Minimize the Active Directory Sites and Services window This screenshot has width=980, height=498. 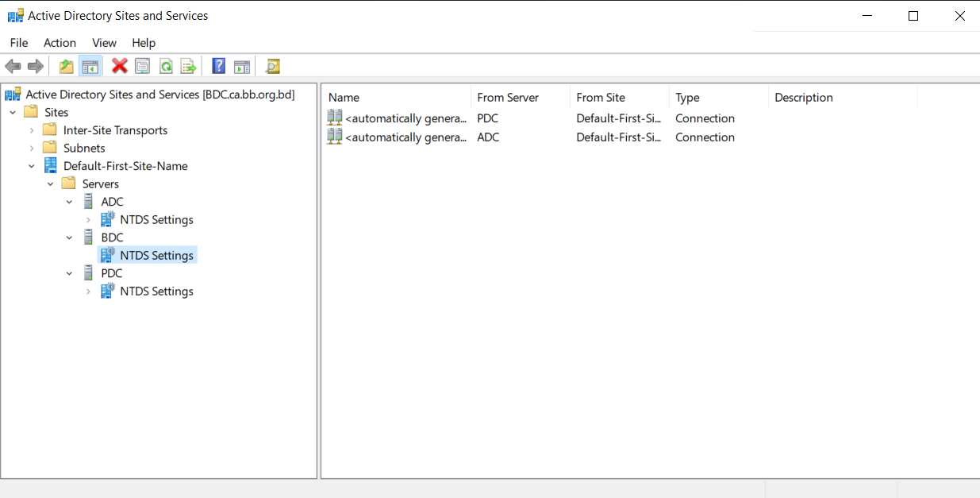(x=867, y=16)
